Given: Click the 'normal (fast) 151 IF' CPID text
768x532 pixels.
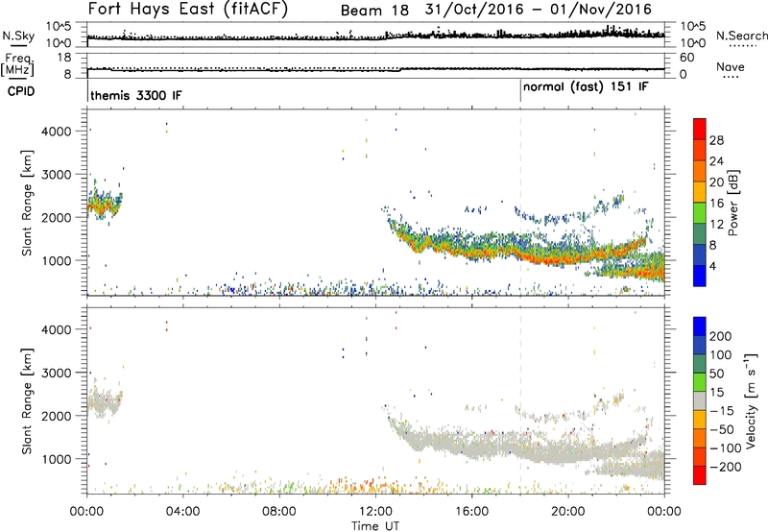Looking at the screenshot, I should (x=586, y=87).
